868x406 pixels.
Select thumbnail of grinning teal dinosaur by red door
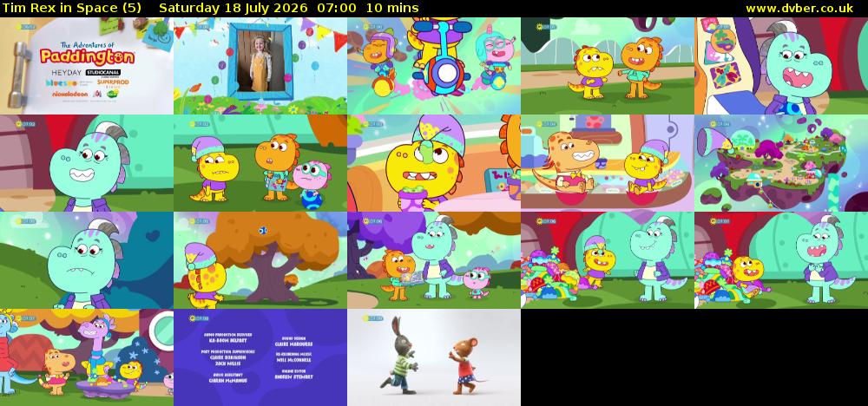[86, 163]
